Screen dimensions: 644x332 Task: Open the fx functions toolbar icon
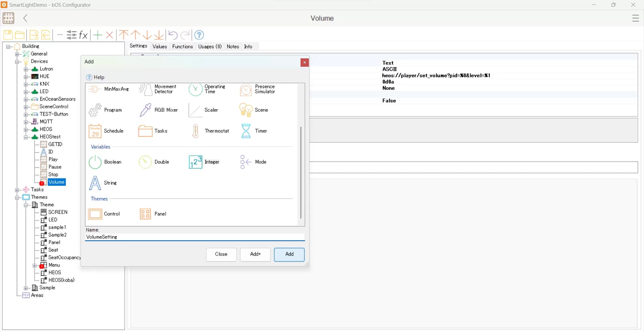(83, 35)
